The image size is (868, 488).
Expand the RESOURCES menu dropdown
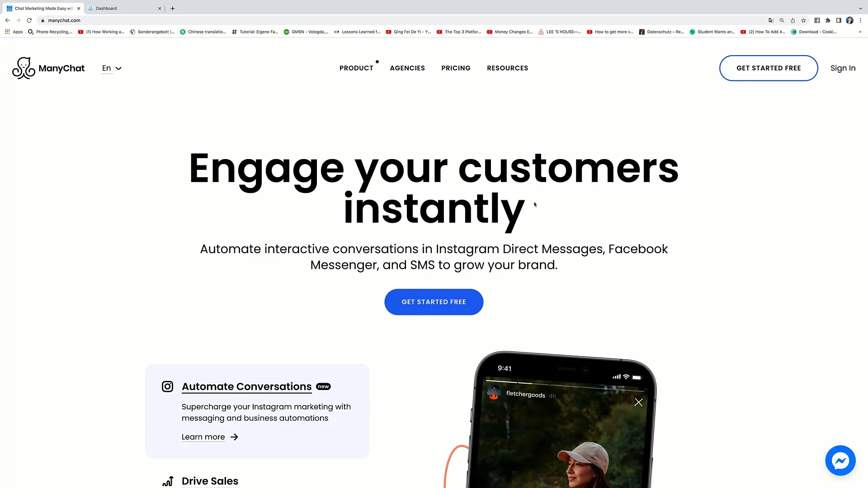tap(507, 68)
